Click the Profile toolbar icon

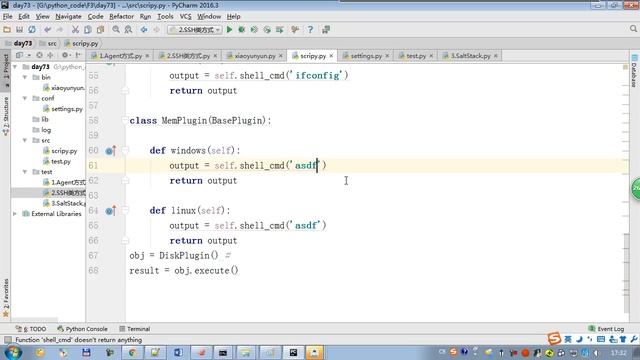[x=267, y=29]
